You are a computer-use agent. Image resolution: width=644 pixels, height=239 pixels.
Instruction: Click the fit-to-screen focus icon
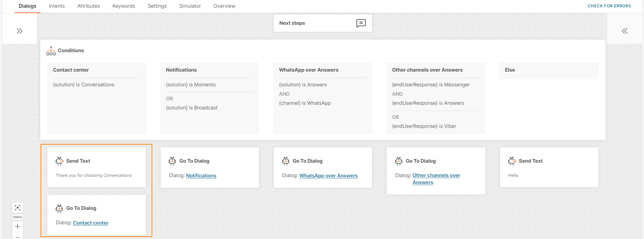[x=18, y=208]
